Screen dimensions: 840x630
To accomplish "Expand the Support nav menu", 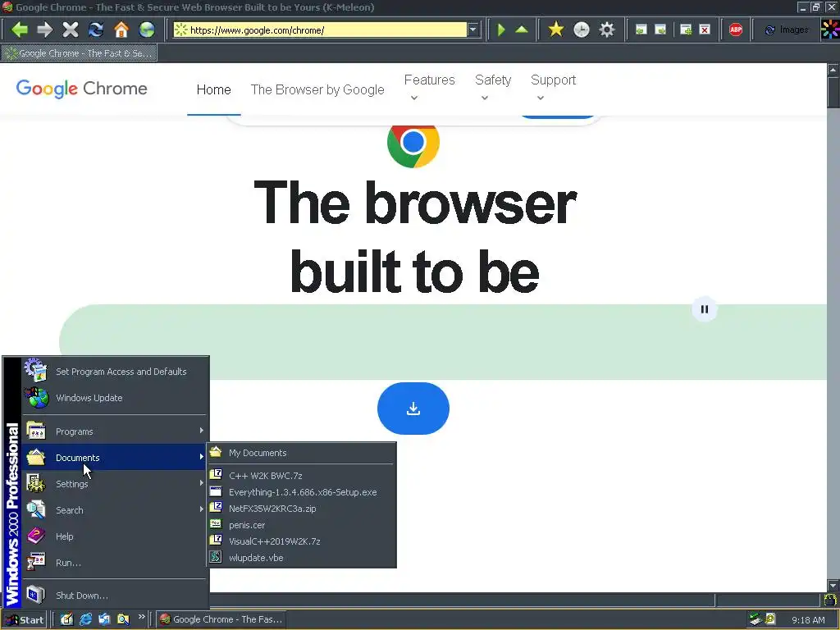I will 553,87.
